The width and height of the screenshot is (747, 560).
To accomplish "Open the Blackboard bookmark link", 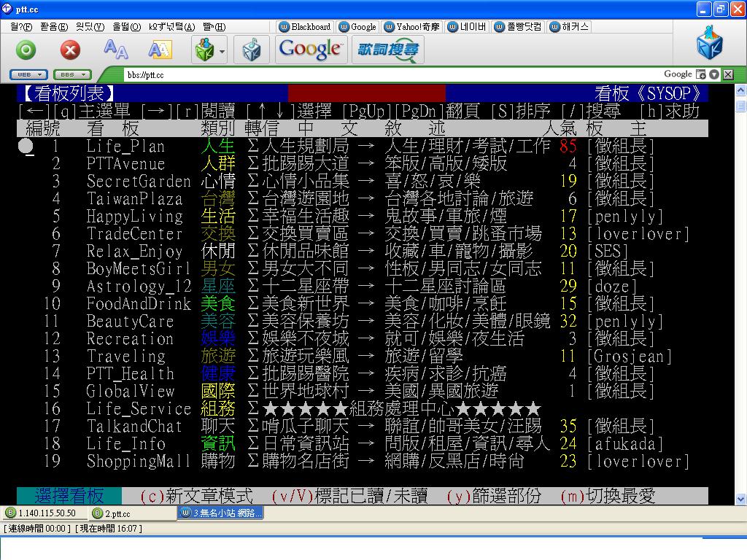I will 306,27.
